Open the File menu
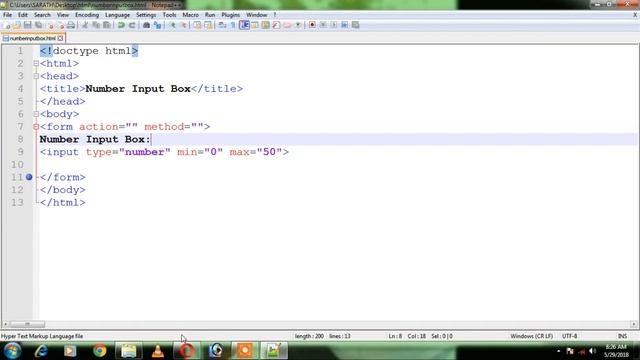Image resolution: width=640 pixels, height=360 pixels. [x=7, y=15]
